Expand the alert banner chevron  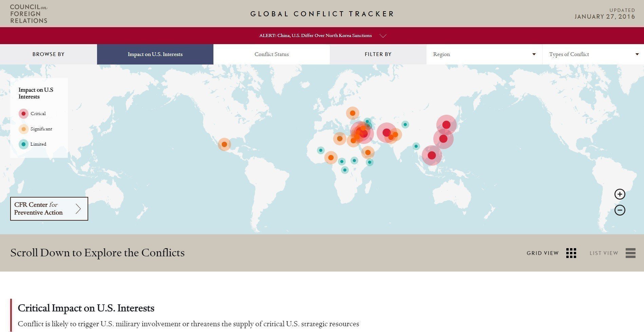coord(383,36)
